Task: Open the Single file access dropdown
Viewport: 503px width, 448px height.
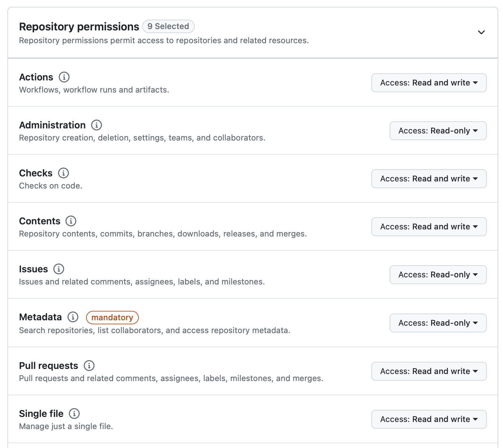Action: pyautogui.click(x=429, y=419)
